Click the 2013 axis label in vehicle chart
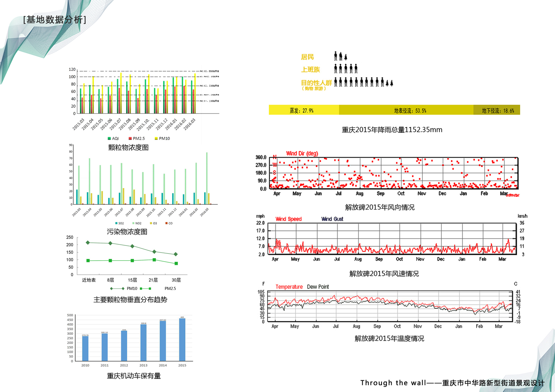The width and height of the screenshot is (555, 392). pos(143,366)
